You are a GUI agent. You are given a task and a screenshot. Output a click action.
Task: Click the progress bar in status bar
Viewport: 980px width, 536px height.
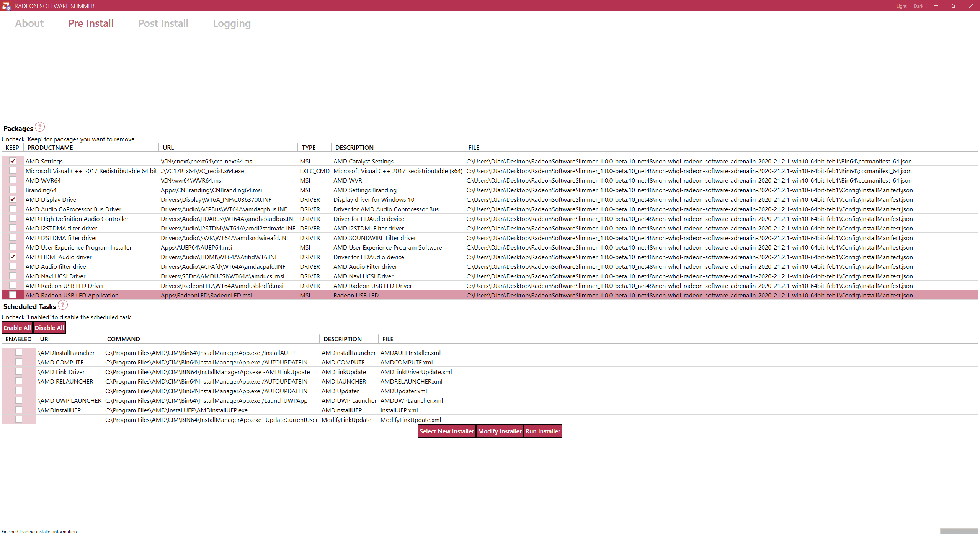tap(959, 531)
